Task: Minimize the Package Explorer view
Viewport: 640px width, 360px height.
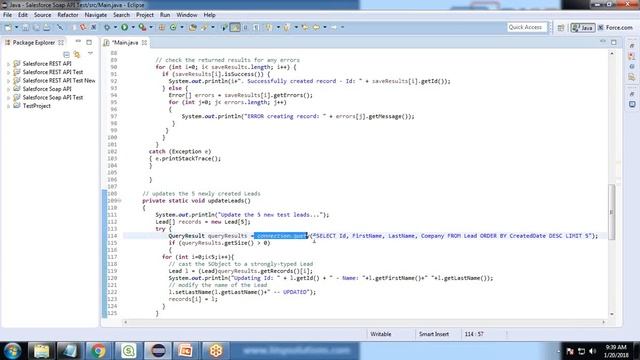Action: (78, 42)
